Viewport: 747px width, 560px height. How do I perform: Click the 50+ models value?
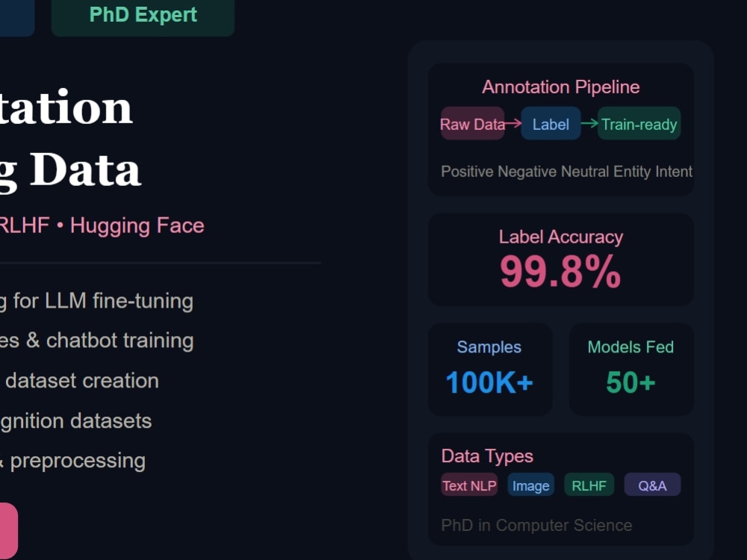(x=630, y=382)
